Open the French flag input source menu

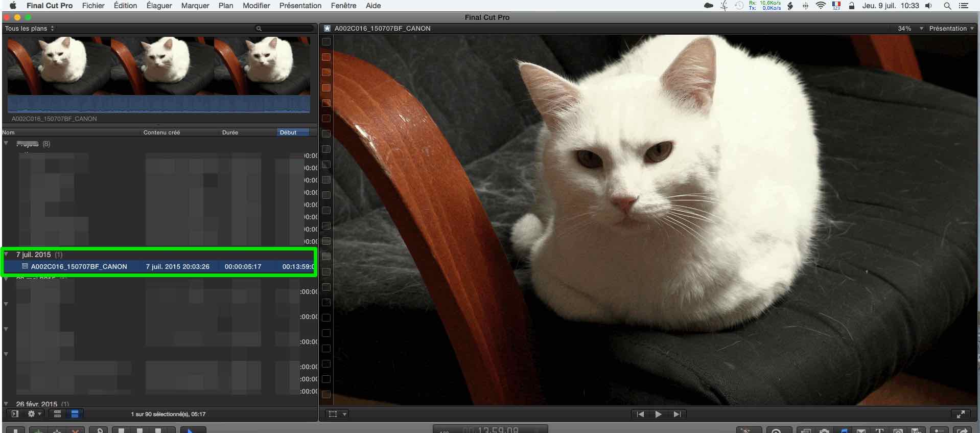point(836,6)
